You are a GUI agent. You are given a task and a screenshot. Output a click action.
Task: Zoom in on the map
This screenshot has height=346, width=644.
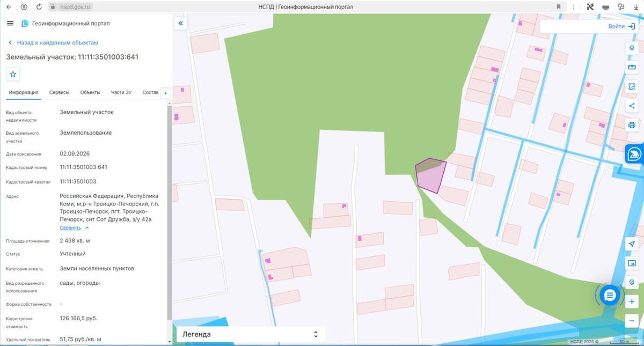632,301
